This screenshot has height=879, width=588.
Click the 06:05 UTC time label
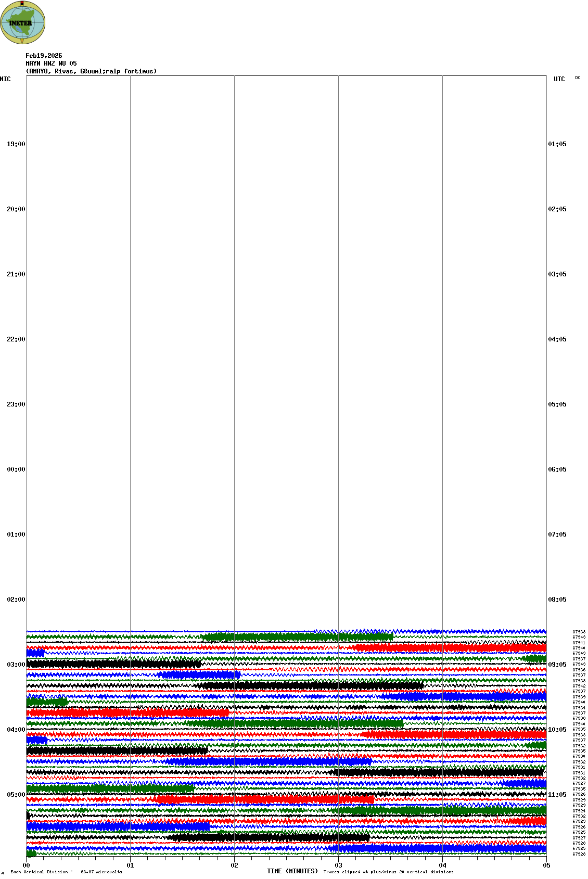[x=557, y=469]
